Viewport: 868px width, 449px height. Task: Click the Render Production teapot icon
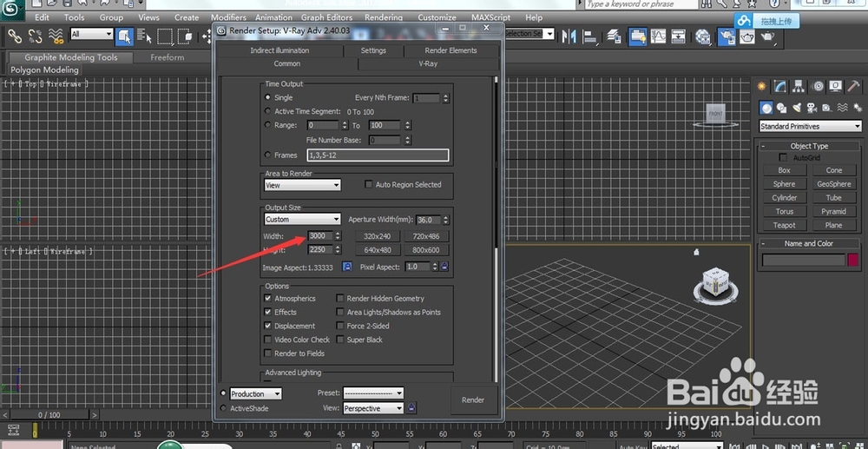pyautogui.click(x=767, y=36)
